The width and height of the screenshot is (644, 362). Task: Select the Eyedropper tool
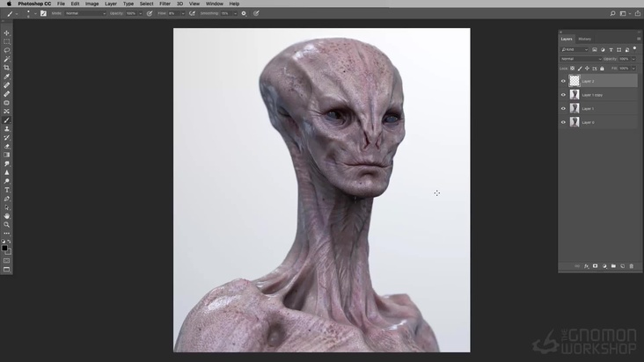(6, 76)
